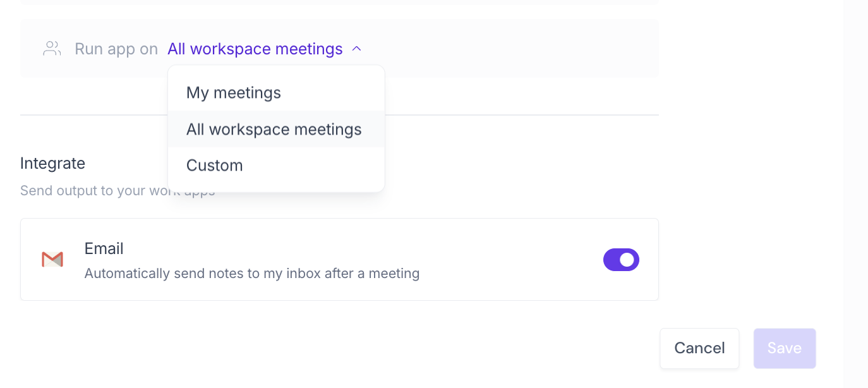
Task: Click the upward chevron beside All workspace meetings
Action: coord(356,48)
